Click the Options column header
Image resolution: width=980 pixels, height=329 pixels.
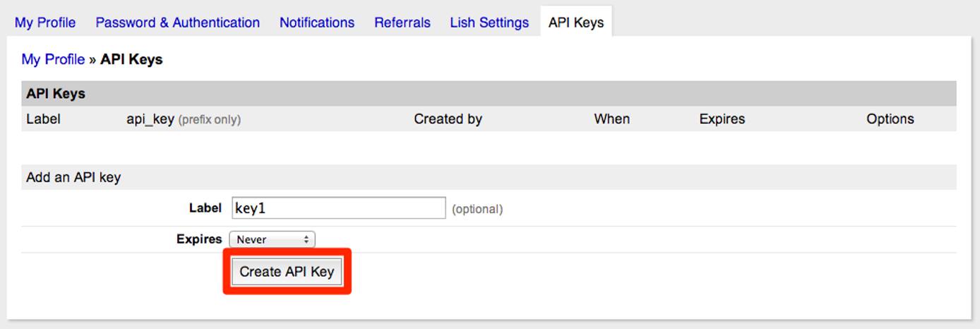click(x=890, y=119)
